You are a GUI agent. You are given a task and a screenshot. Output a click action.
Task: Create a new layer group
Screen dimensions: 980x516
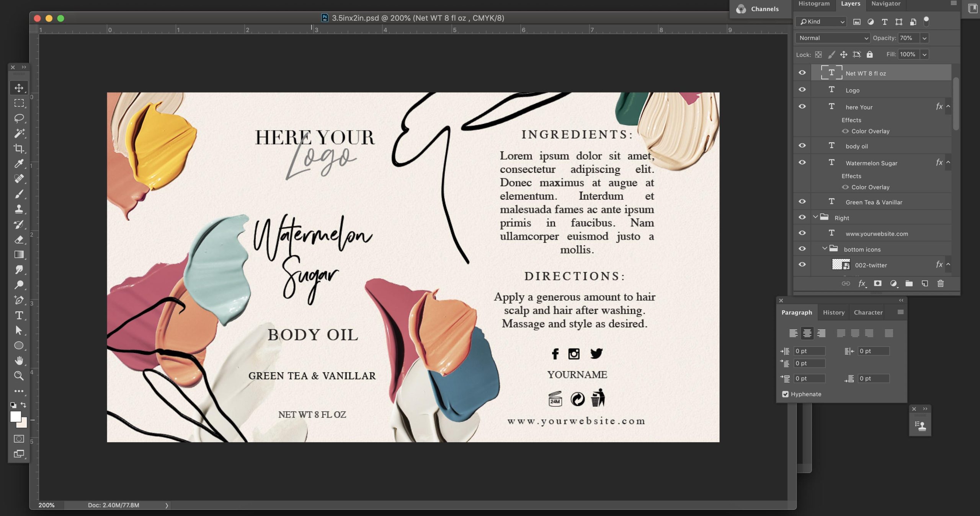[x=909, y=283]
